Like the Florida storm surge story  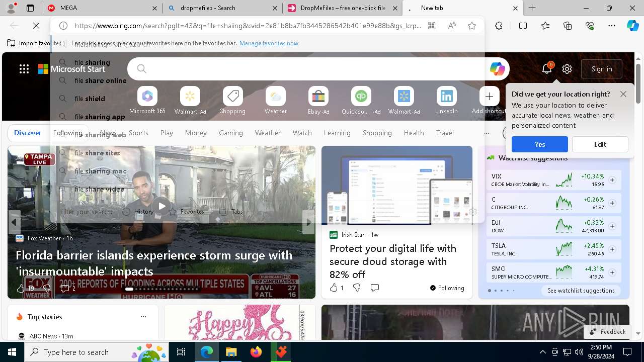(x=21, y=288)
